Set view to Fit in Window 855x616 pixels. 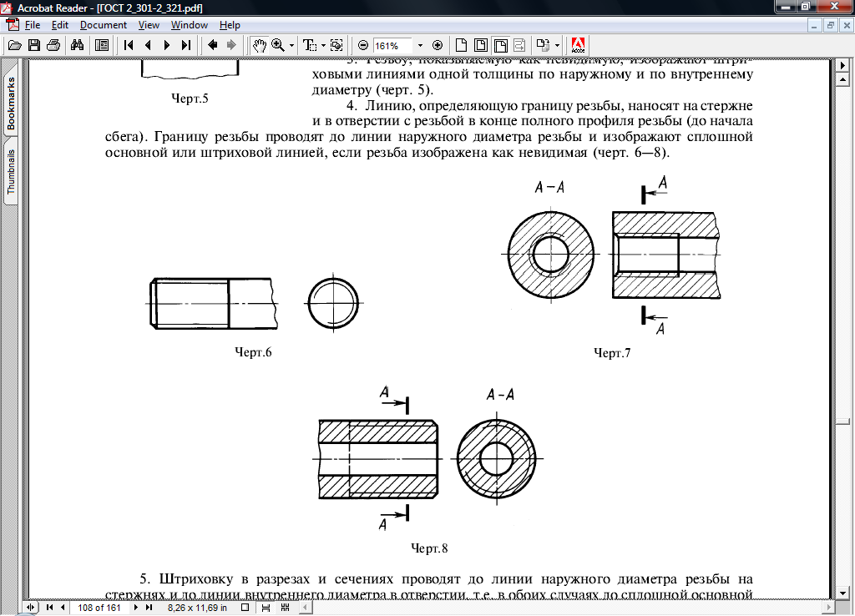pos(480,45)
